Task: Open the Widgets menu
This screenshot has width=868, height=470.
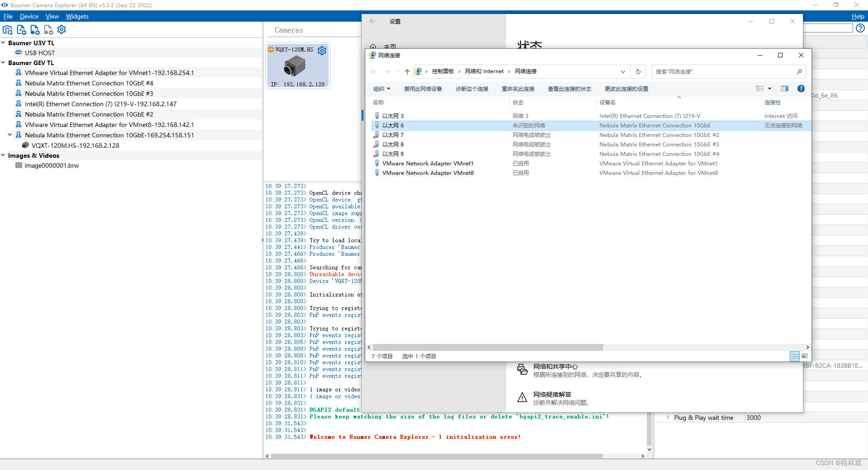Action: point(77,16)
